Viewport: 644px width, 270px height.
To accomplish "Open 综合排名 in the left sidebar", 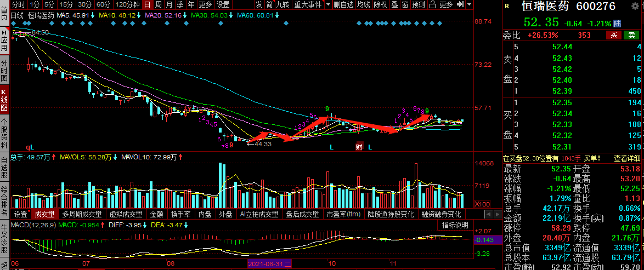I will (4, 201).
